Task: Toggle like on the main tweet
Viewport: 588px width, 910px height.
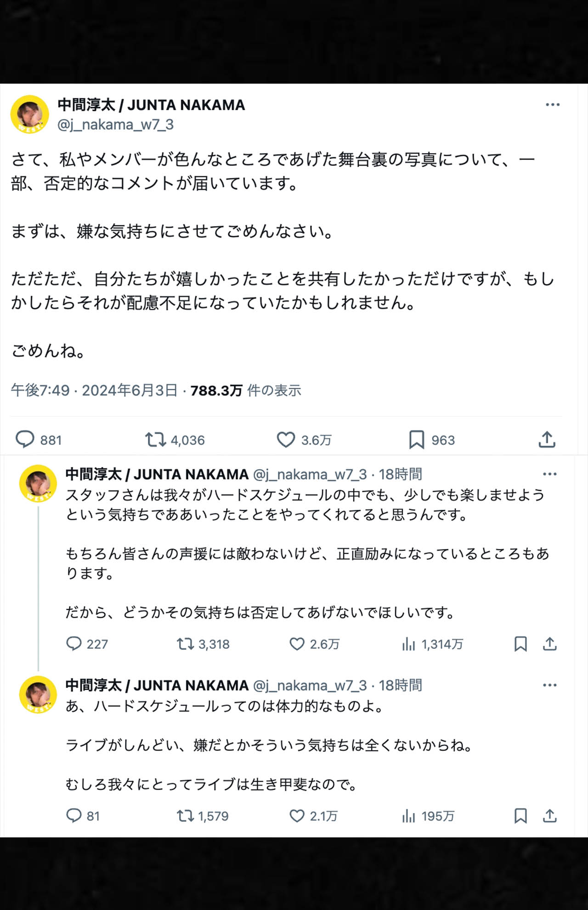Action: (286, 440)
